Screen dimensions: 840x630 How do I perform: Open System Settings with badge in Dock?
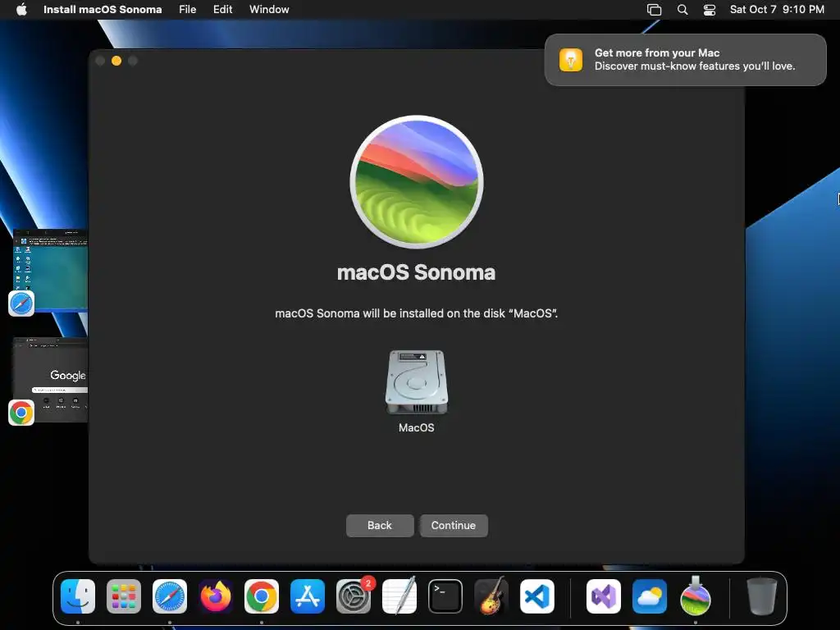pyautogui.click(x=354, y=596)
